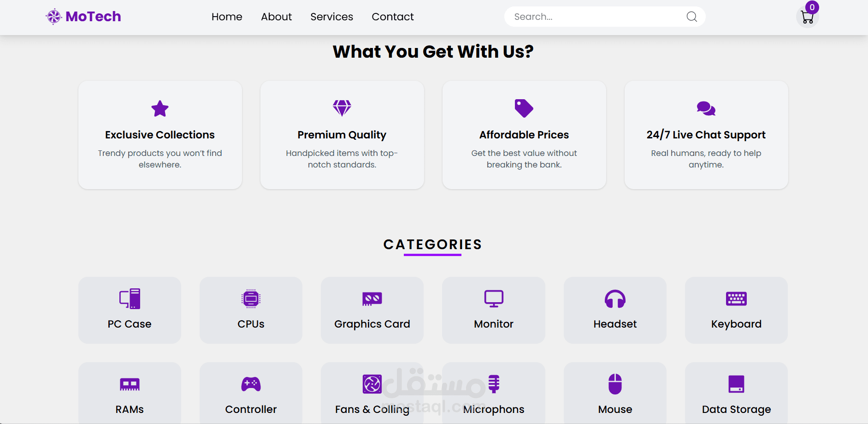Select the Keyboard category icon
This screenshot has width=868, height=424.
click(x=736, y=299)
